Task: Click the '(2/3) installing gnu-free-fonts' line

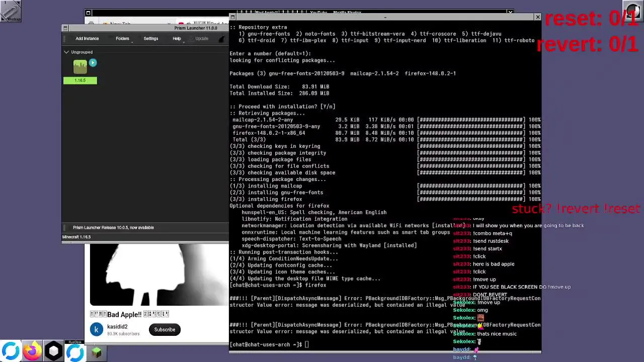Action: (276, 193)
